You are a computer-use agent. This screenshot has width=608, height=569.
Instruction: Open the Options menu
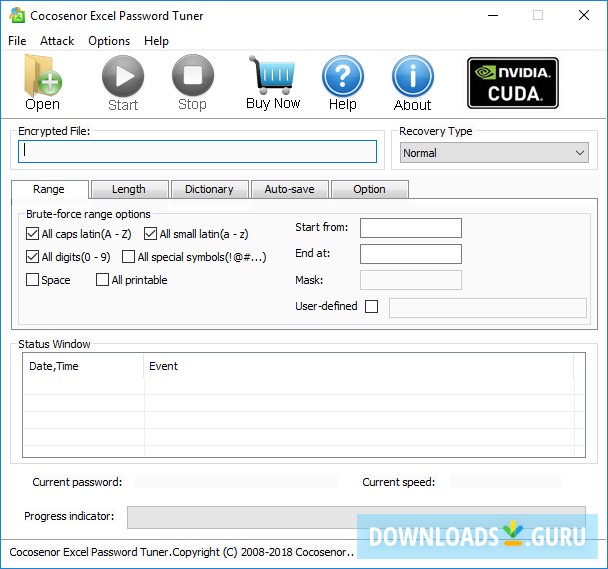[x=109, y=41]
